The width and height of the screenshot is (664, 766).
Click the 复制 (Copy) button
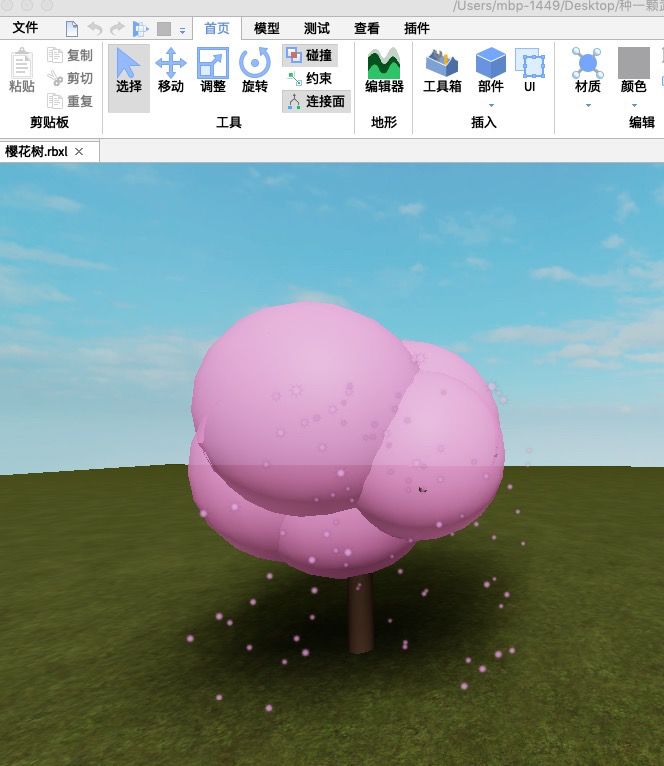pos(70,55)
